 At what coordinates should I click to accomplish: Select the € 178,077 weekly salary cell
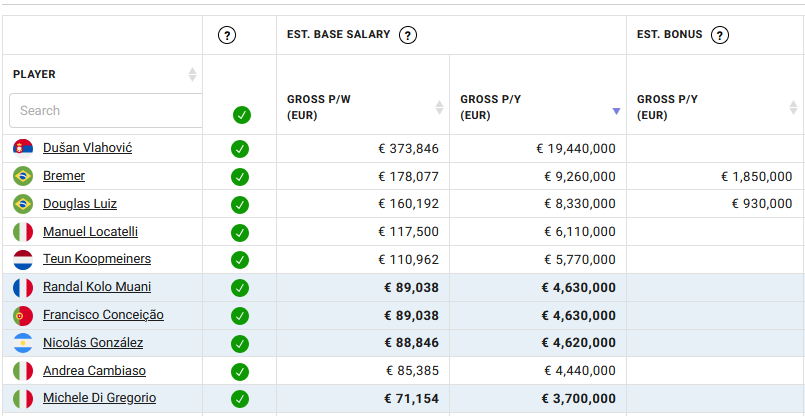point(363,177)
